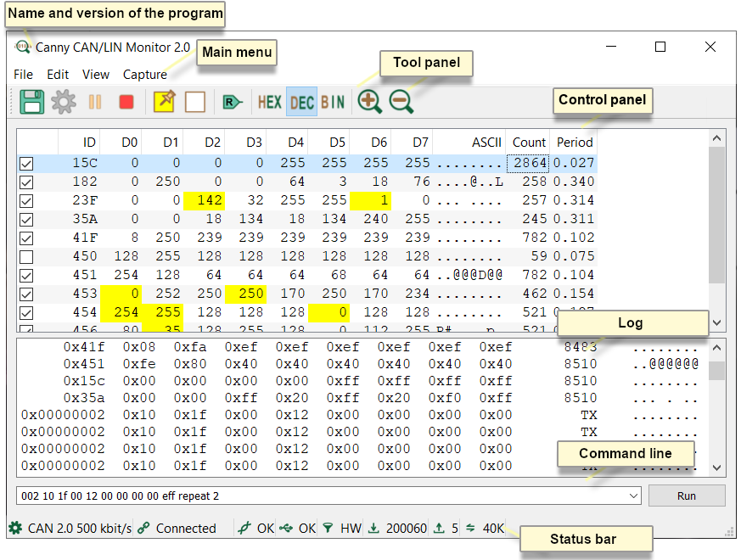The height and width of the screenshot is (560, 741).
Task: Click the Run button
Action: (x=687, y=496)
